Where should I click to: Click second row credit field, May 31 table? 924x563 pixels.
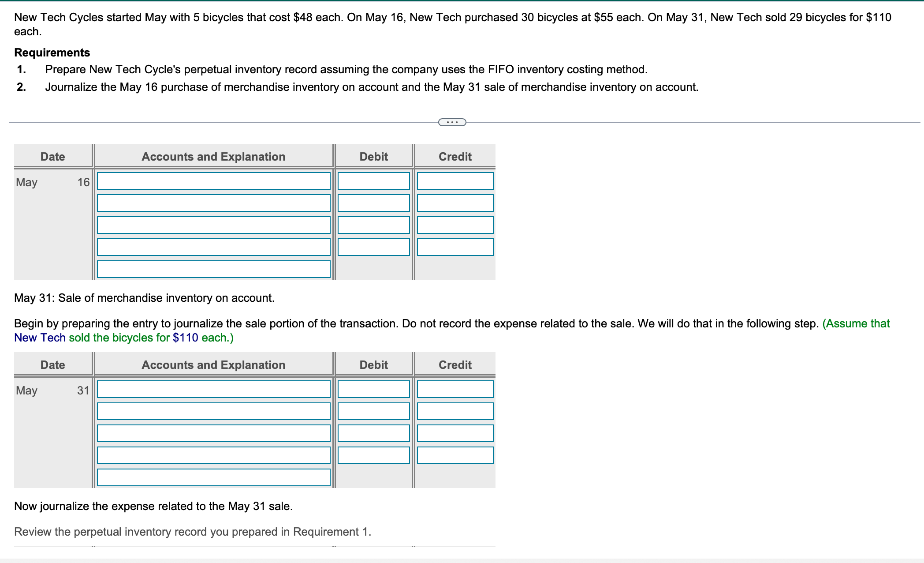click(455, 411)
